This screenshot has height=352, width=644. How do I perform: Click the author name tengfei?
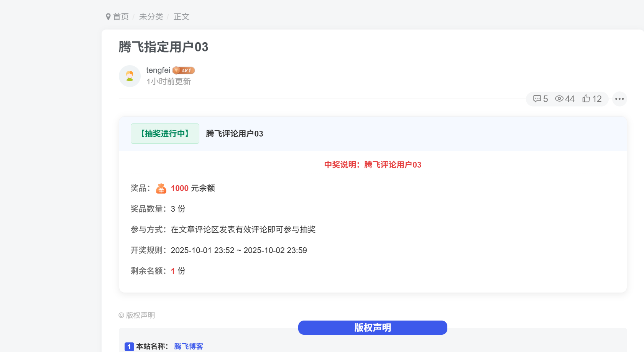point(158,70)
